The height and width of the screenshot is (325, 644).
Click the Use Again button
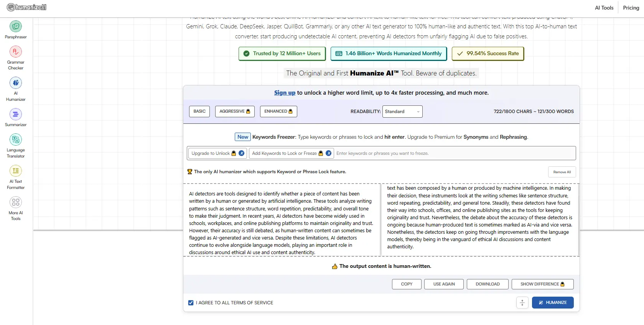(444, 284)
